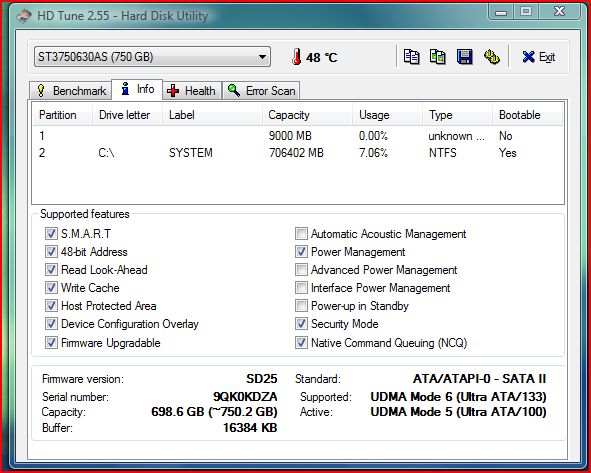Toggle the Automatic Acoustic Management checkbox
This screenshot has width=591, height=473.
(301, 234)
